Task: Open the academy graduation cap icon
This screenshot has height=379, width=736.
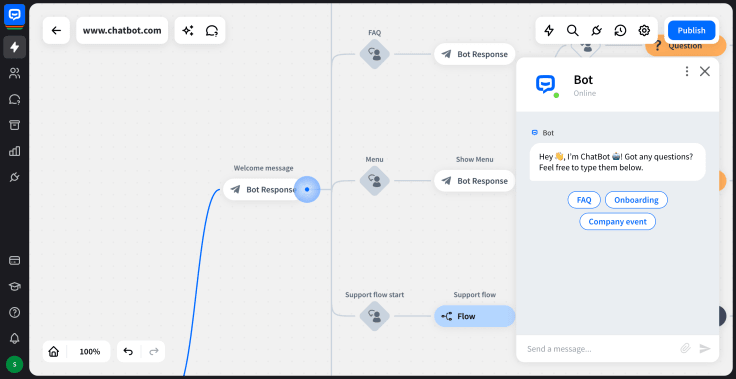Action: tap(15, 286)
